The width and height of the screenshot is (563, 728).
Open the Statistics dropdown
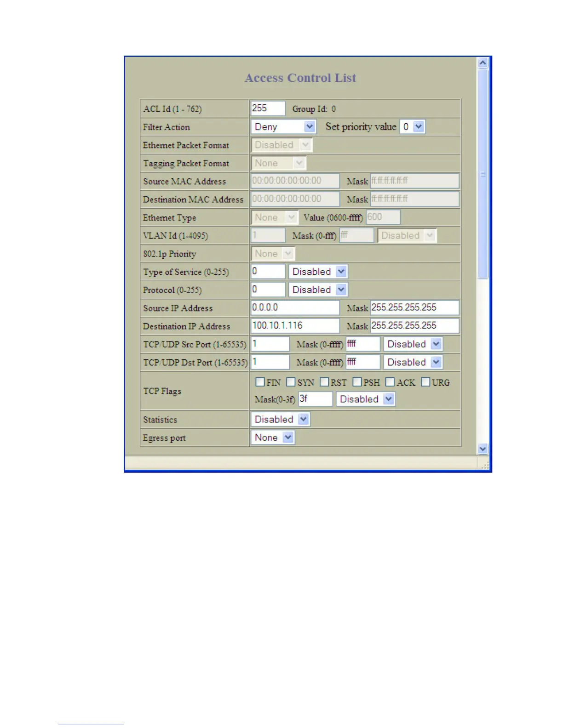pyautogui.click(x=280, y=419)
